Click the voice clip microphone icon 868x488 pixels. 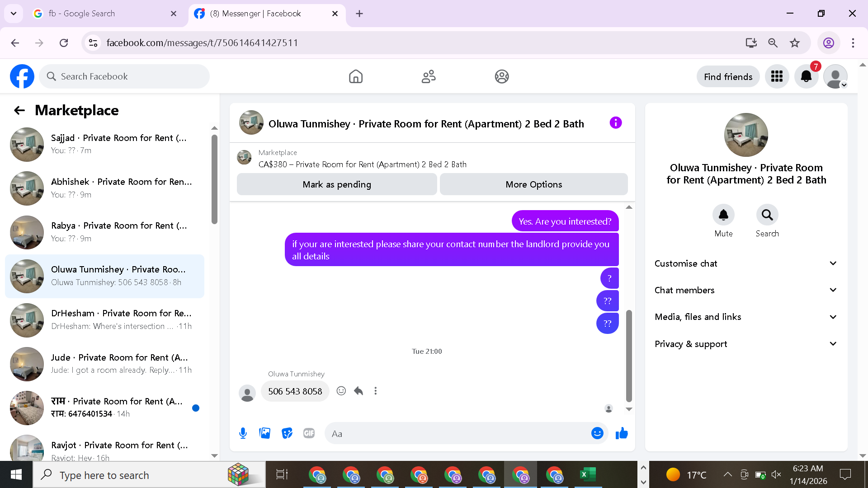click(x=243, y=433)
